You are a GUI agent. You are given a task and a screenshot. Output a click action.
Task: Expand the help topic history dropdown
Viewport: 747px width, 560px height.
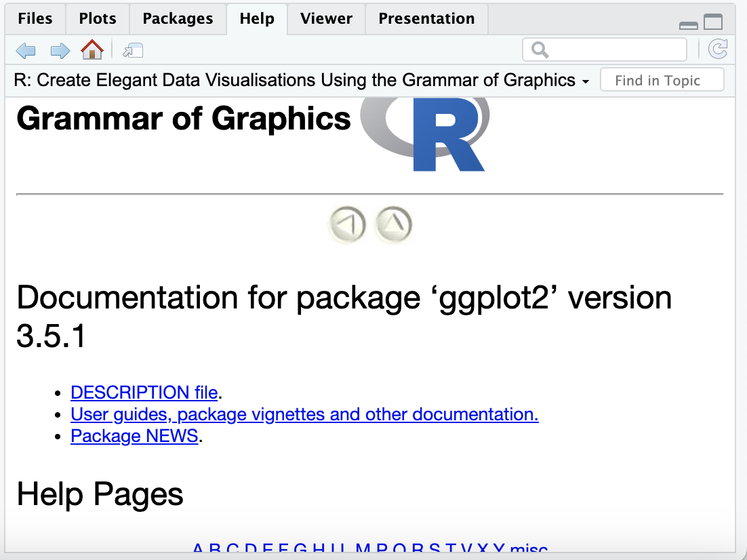tap(585, 81)
